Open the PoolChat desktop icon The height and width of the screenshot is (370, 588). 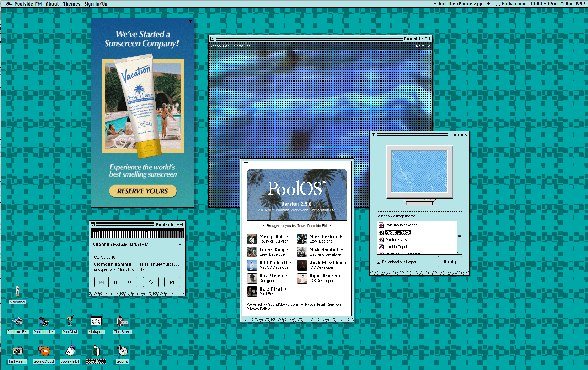pyautogui.click(x=70, y=325)
